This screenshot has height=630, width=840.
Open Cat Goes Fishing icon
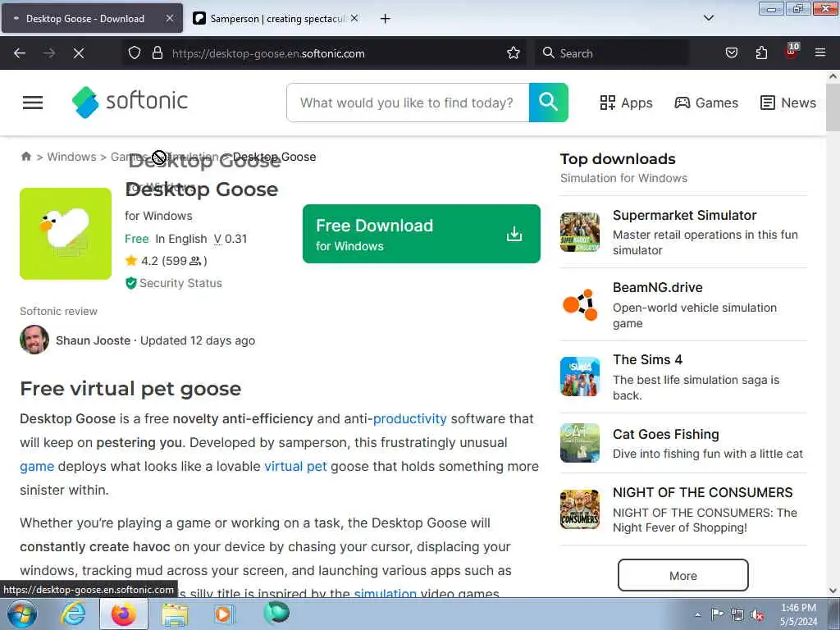click(x=580, y=442)
